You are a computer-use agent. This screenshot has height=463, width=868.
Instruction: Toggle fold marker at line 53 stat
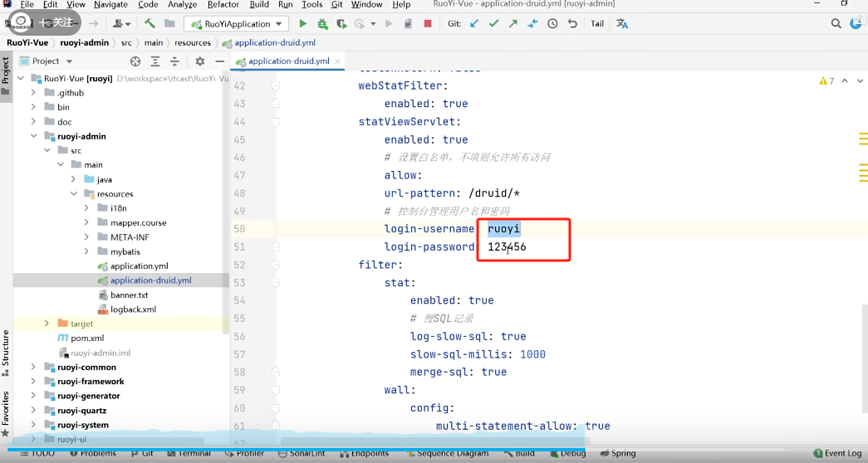[x=275, y=283]
